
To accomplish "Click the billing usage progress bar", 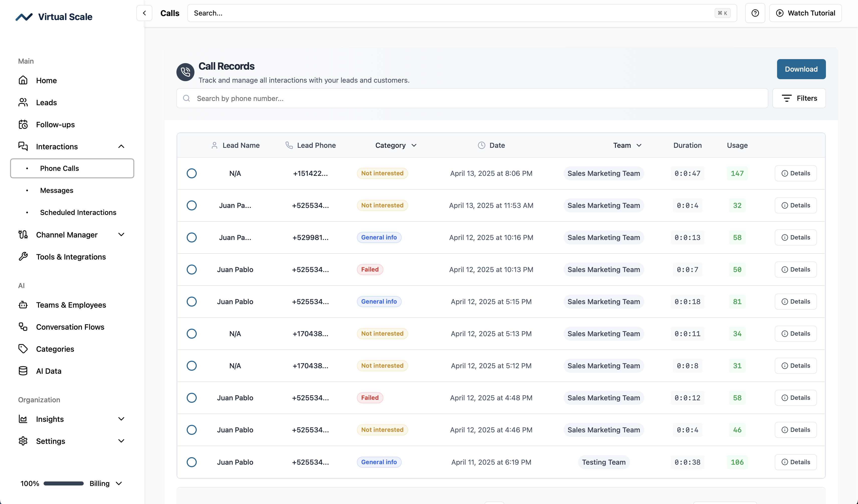I will (63, 483).
